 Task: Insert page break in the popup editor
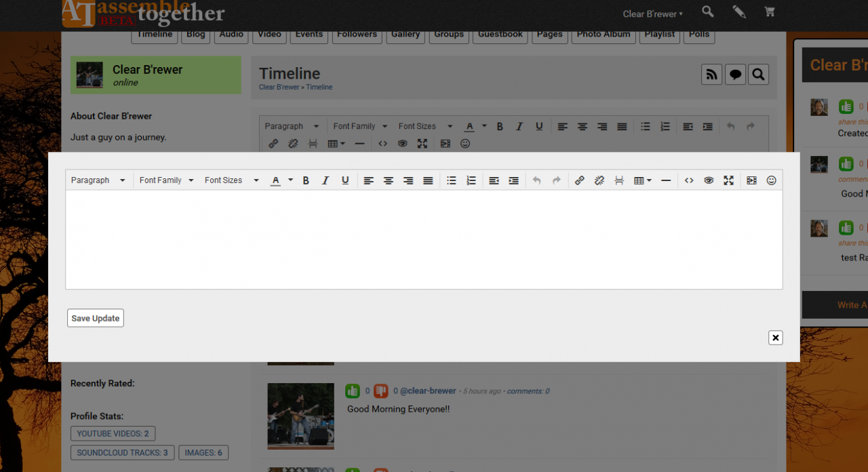[619, 180]
